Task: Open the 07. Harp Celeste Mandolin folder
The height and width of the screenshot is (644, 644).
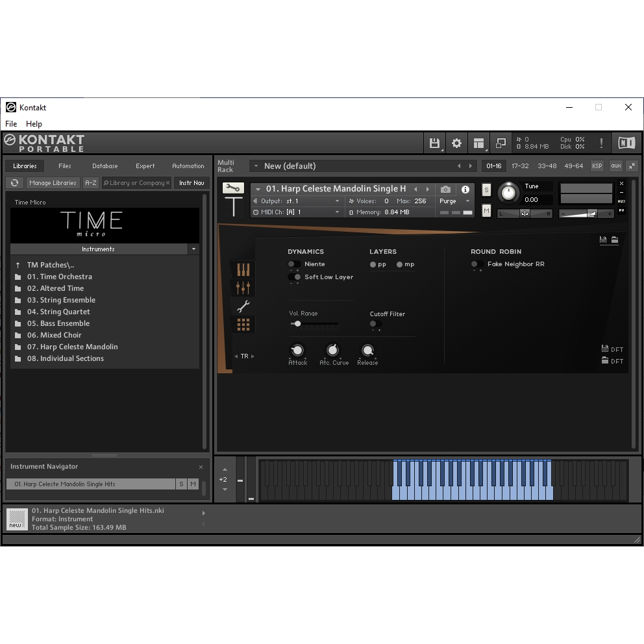Action: (x=72, y=347)
